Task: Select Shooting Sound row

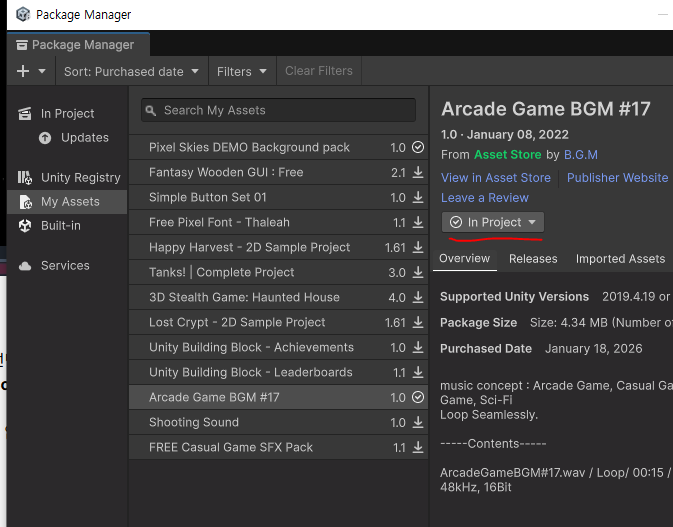Action: [x=278, y=422]
